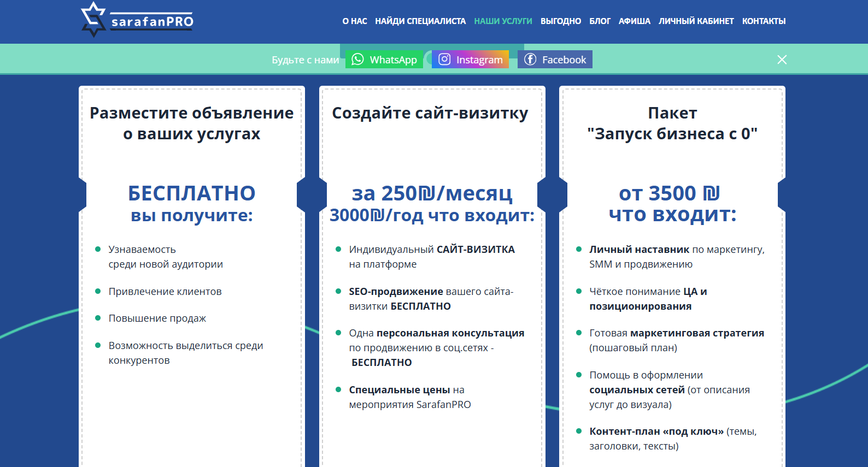Open the БЛОГ page
This screenshot has height=467, width=868.
[600, 21]
